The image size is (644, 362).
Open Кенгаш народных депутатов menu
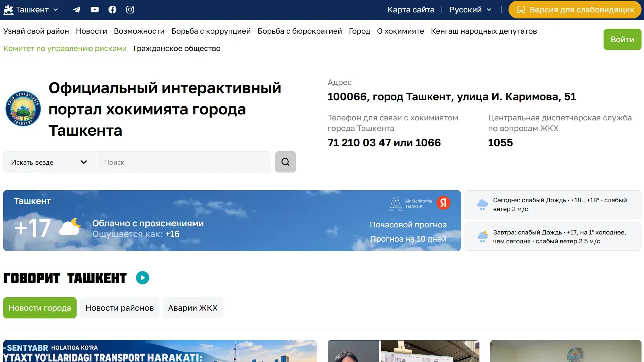(x=484, y=31)
